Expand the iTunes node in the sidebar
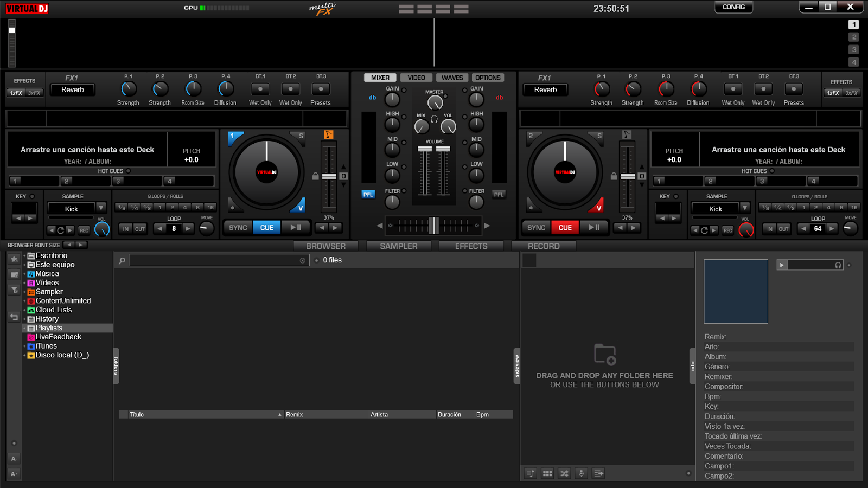The width and height of the screenshot is (868, 488). (25, 345)
